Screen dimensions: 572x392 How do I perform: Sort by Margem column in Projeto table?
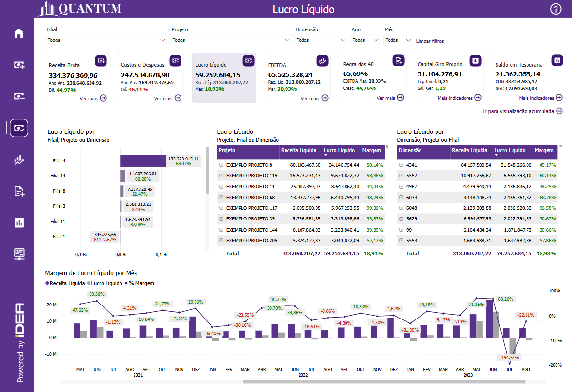click(372, 151)
